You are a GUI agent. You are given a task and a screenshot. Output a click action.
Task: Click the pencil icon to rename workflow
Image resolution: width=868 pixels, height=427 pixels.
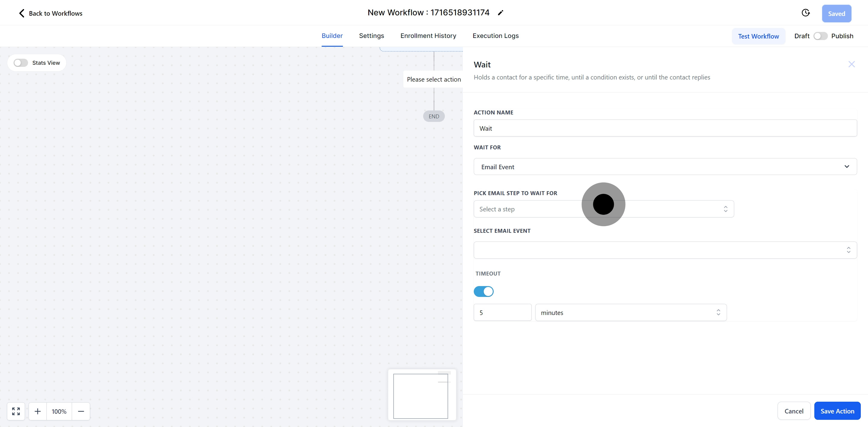pyautogui.click(x=500, y=13)
